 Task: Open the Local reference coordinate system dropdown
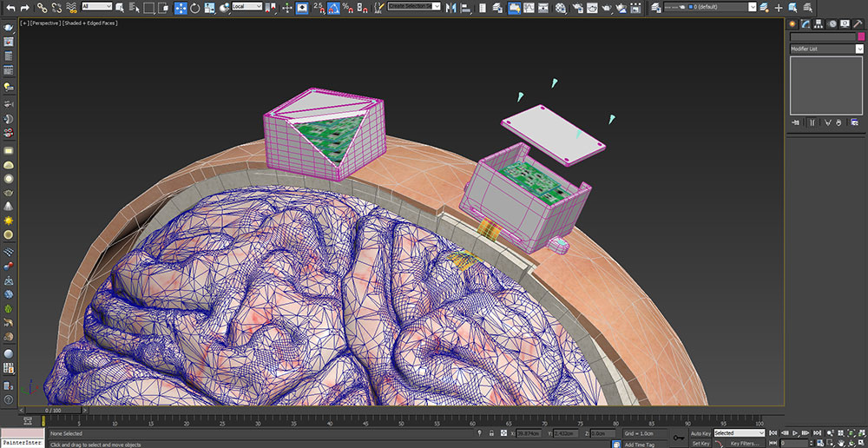click(x=247, y=7)
